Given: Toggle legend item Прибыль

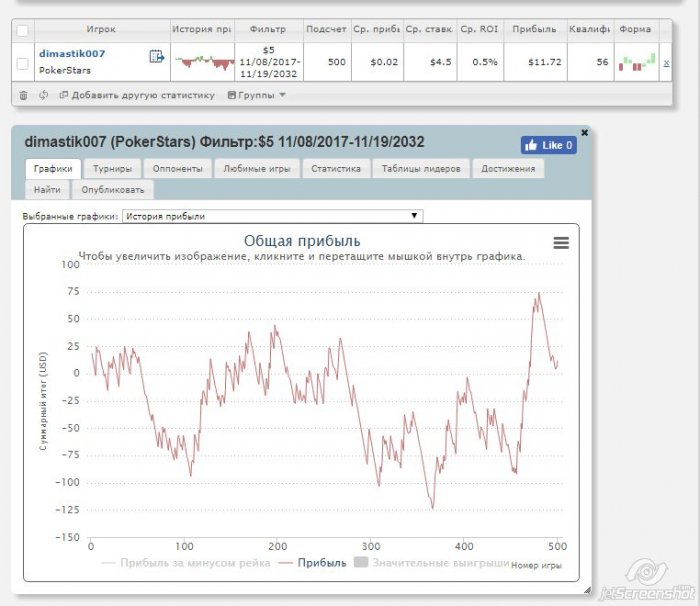Looking at the screenshot, I should 312,563.
